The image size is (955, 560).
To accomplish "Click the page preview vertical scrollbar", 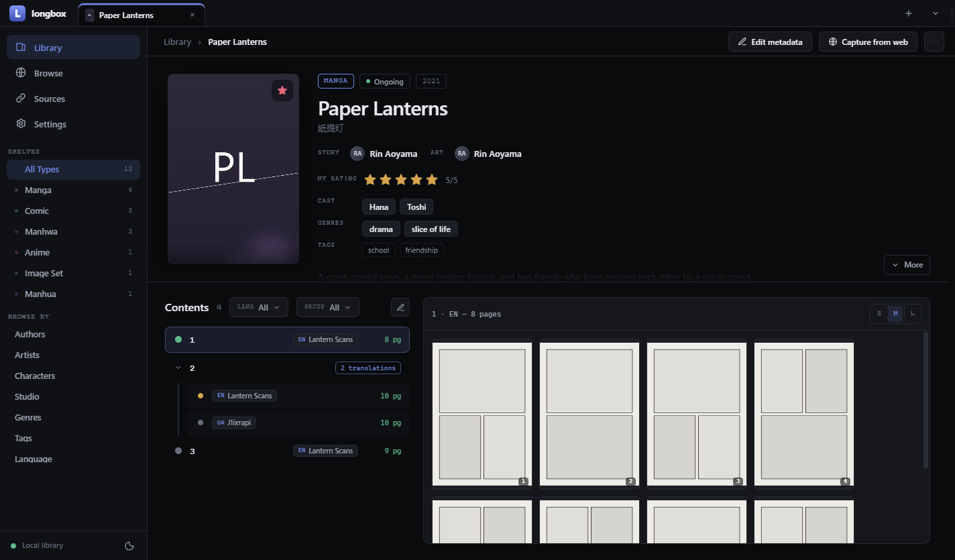I will pos(926,400).
